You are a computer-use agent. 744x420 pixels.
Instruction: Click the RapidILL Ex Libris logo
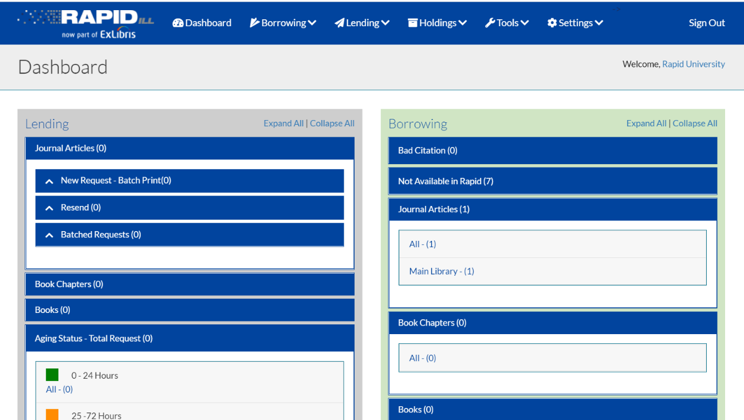click(86, 22)
